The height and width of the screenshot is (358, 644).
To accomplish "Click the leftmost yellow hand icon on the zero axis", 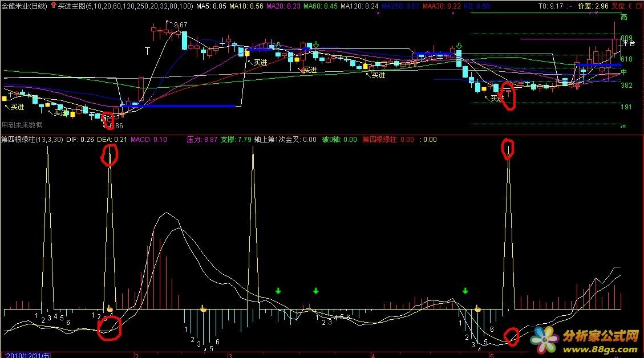I will [x=110, y=308].
